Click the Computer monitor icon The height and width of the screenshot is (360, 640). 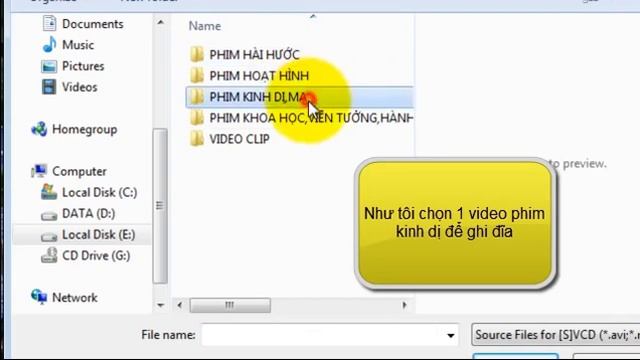[39, 171]
